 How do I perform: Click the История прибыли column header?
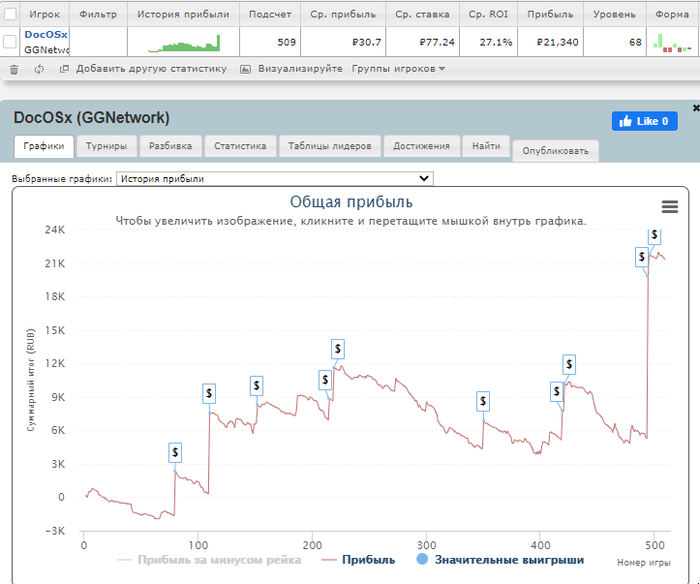click(x=183, y=14)
